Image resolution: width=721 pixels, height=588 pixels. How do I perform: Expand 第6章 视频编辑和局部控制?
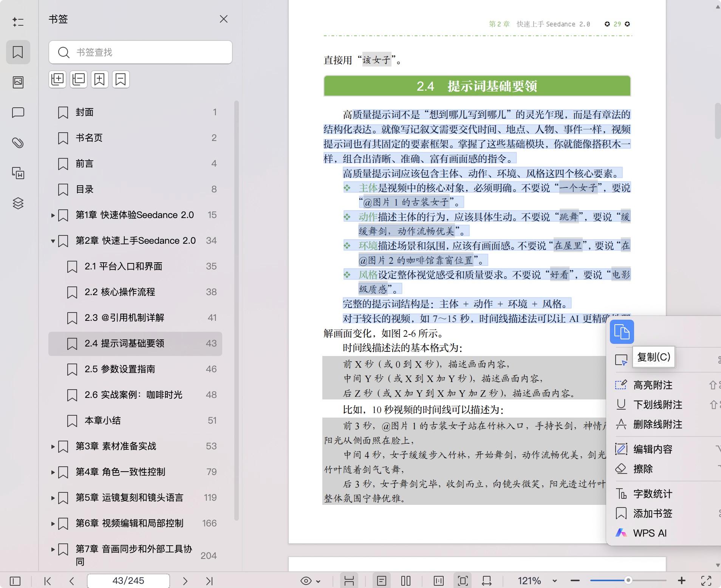53,524
